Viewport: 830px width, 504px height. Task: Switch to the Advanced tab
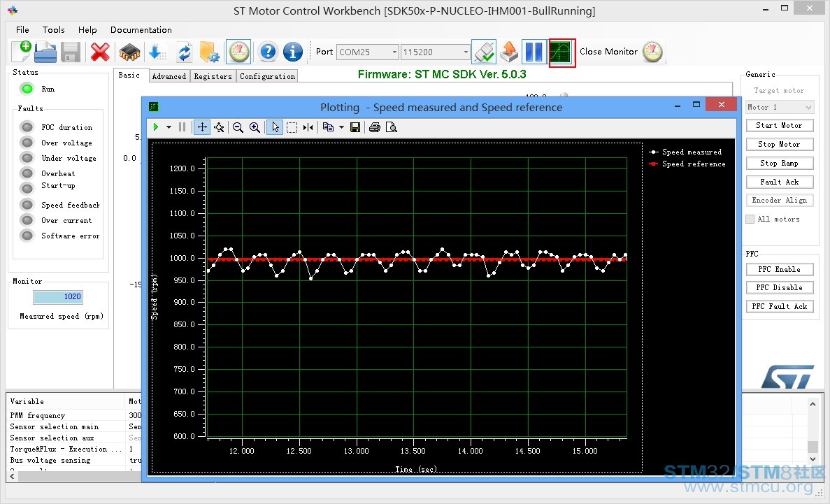click(x=169, y=76)
